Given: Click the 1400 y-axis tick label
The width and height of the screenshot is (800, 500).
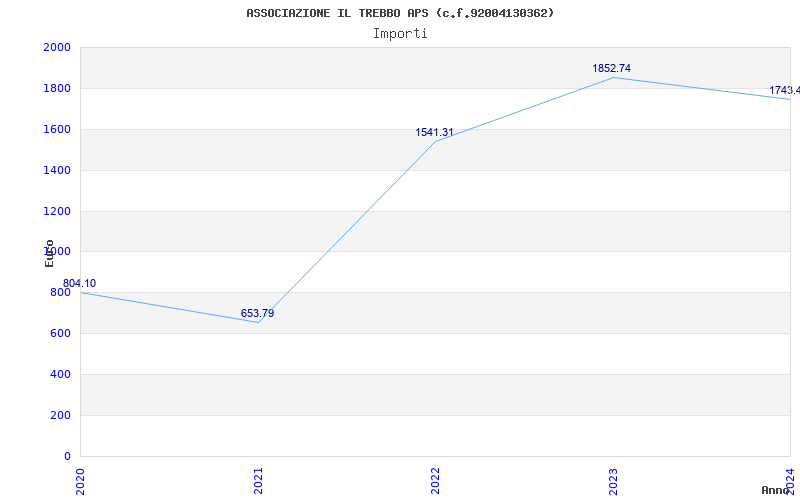Looking at the screenshot, I should [x=57, y=170].
